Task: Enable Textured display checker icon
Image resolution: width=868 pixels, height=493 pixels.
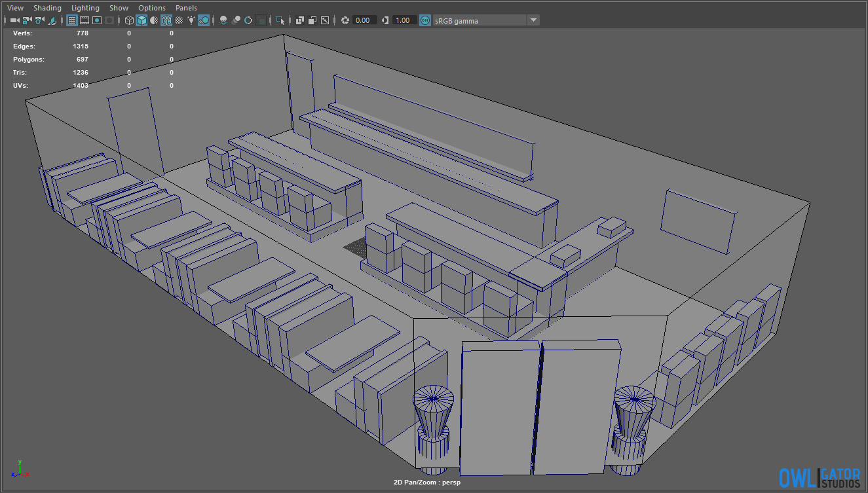Action: coord(179,20)
